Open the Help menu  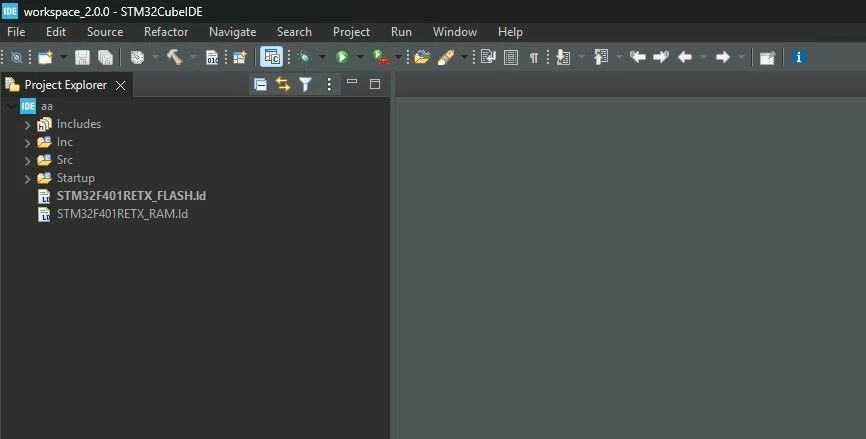pos(510,32)
